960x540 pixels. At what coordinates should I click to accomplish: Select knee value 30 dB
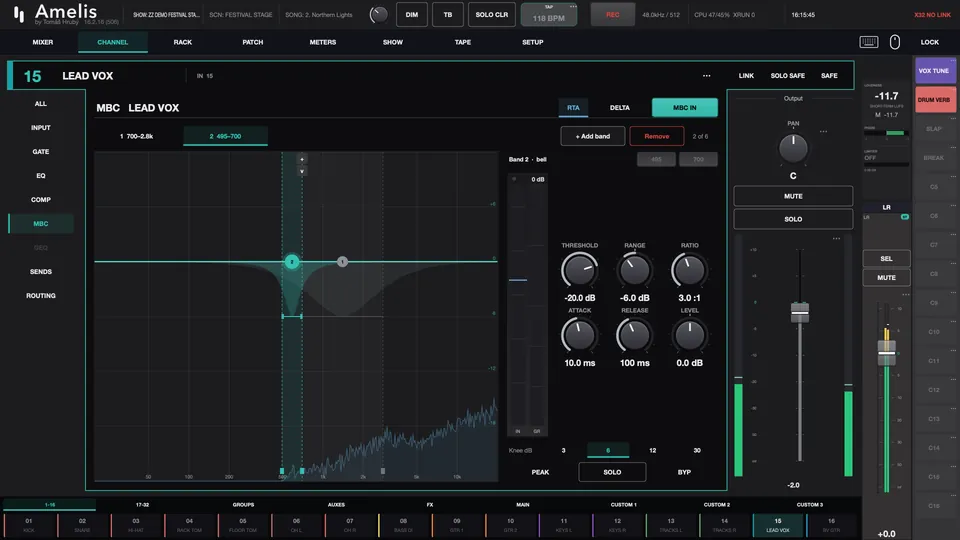click(x=697, y=451)
